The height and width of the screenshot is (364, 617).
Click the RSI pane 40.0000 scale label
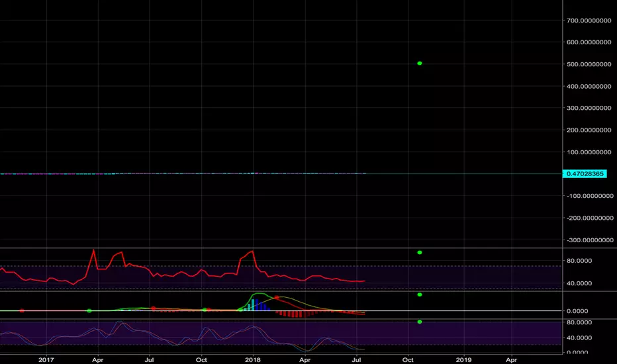coord(579,283)
